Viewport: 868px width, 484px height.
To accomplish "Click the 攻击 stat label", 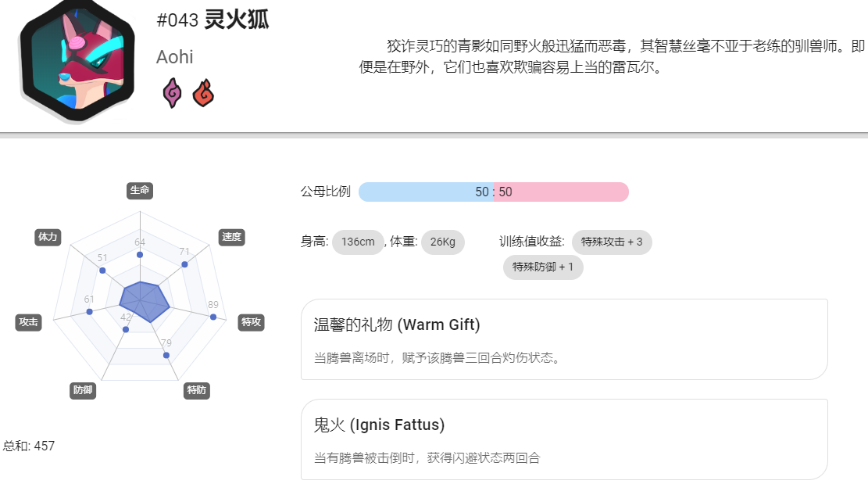I will click(28, 322).
